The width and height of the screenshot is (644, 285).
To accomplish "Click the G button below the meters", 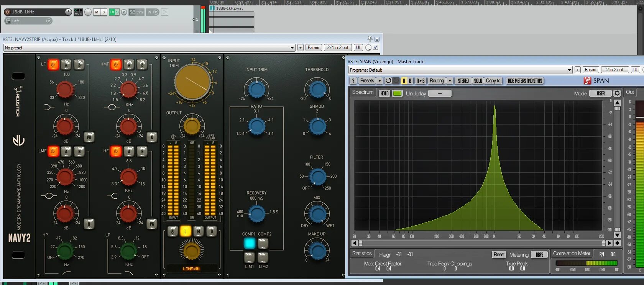I will (212, 231).
